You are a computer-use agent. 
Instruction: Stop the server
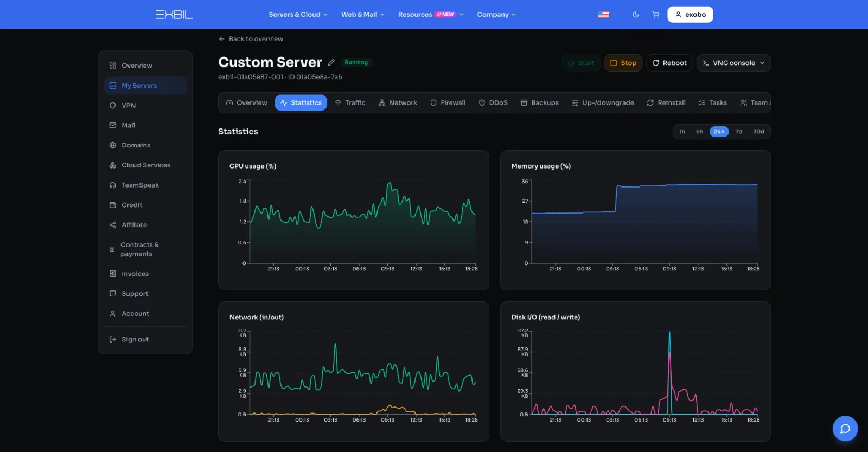[x=623, y=63]
